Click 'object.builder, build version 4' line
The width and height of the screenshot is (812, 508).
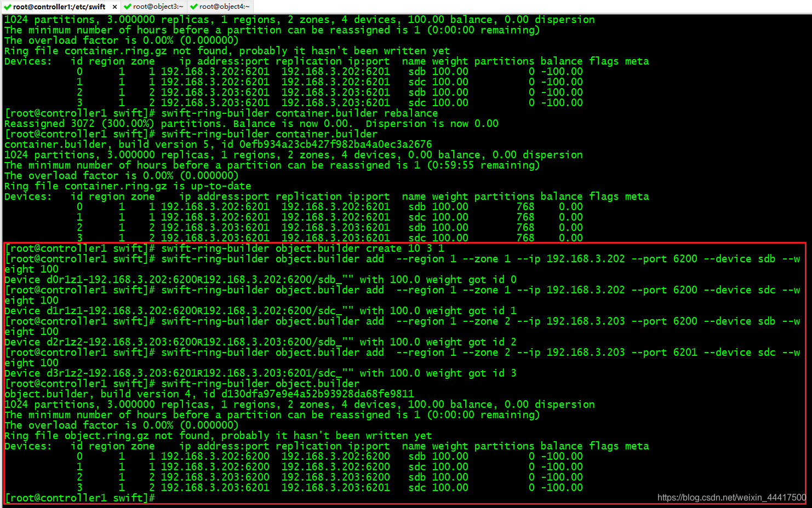209,394
